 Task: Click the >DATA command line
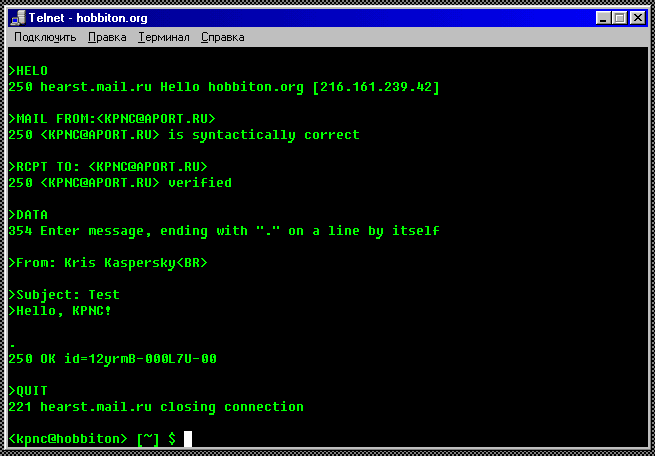(x=28, y=215)
